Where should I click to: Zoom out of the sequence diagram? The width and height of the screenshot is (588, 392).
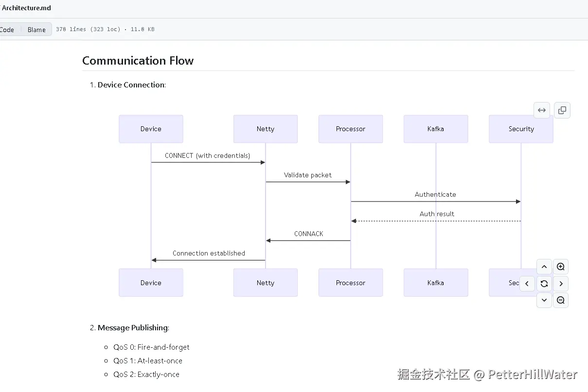click(x=561, y=300)
